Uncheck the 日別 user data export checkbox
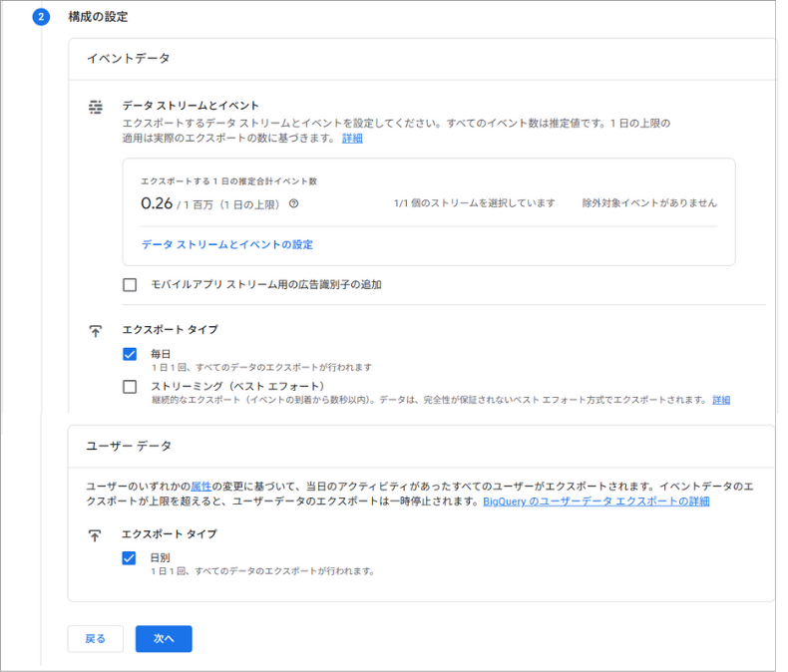Viewport: 788px width, 672px height. tap(130, 558)
